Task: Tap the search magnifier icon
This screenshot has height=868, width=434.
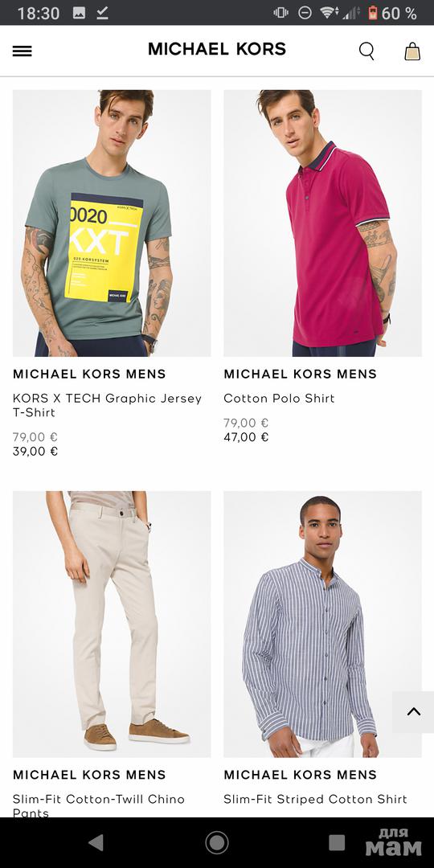Action: click(366, 51)
